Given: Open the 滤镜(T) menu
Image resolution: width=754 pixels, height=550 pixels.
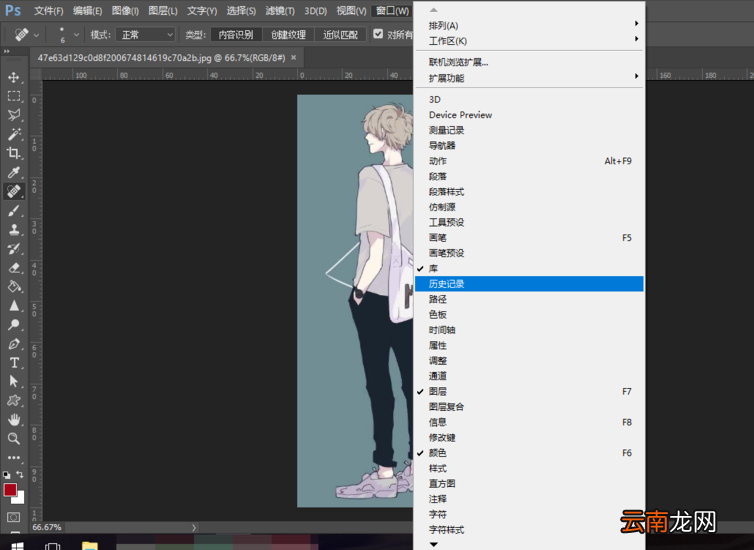Looking at the screenshot, I should (280, 11).
